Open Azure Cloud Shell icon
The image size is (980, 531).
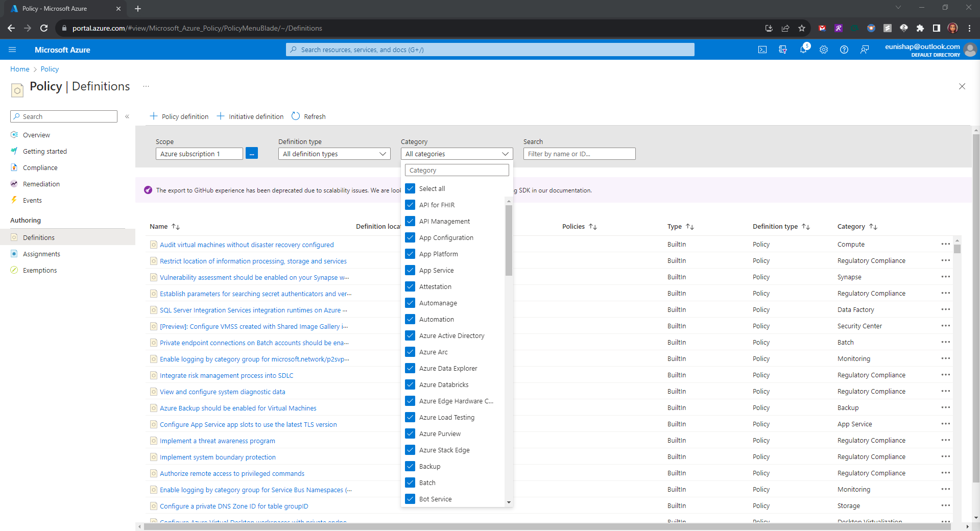tap(762, 50)
